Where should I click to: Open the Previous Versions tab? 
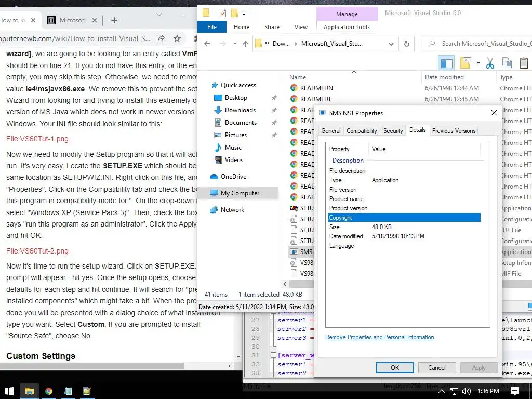pyautogui.click(x=454, y=130)
